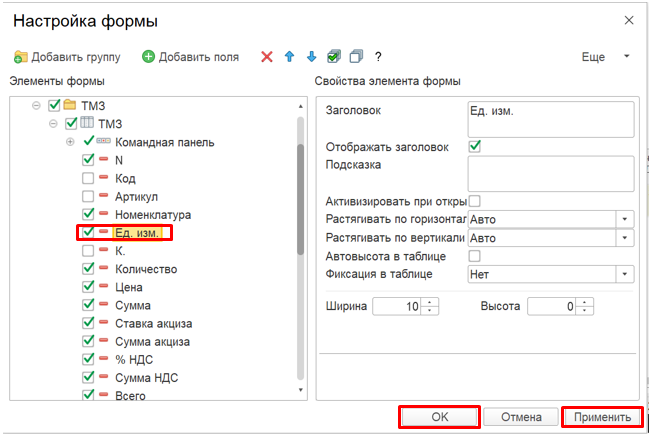Open help with question mark icon

(x=378, y=57)
